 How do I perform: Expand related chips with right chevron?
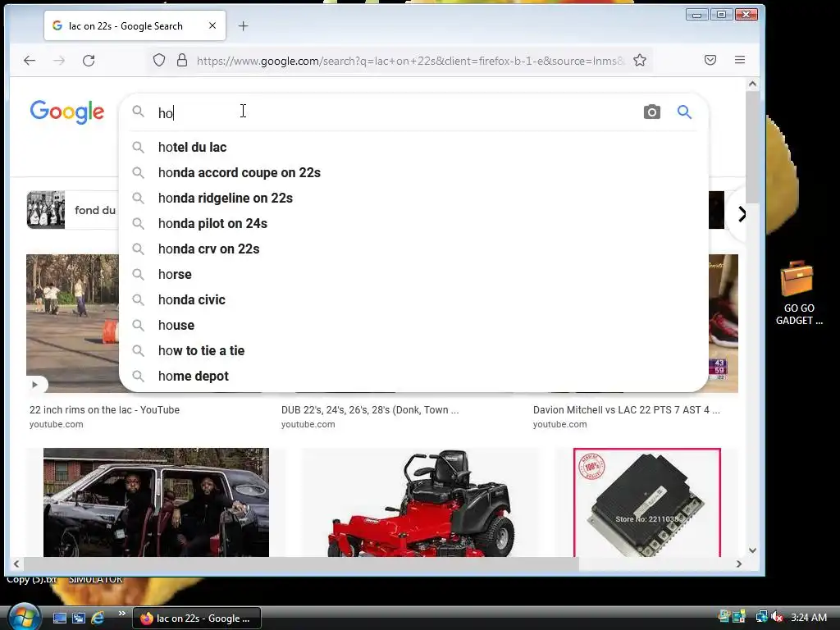[x=742, y=214]
